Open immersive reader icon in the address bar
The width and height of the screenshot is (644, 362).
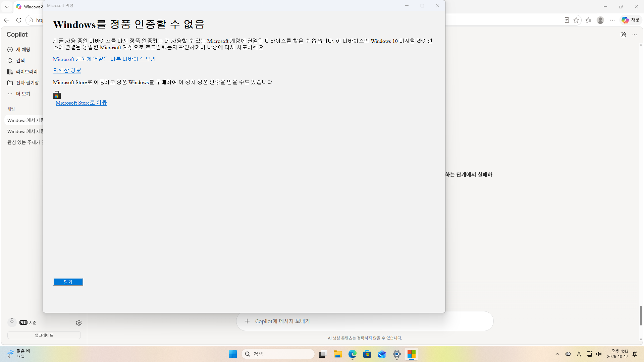pyautogui.click(x=567, y=20)
